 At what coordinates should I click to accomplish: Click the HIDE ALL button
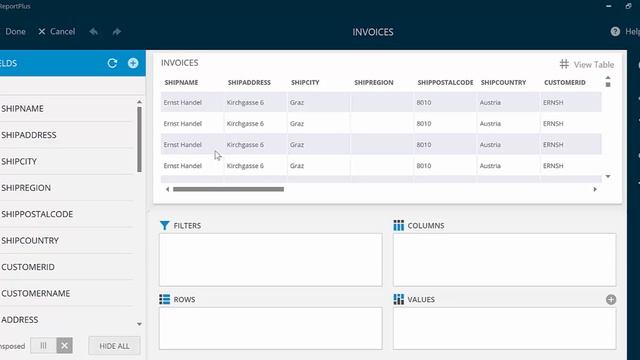click(114, 346)
